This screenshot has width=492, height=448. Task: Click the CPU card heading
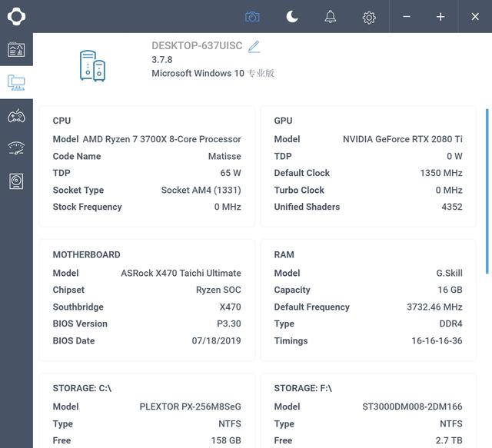[61, 121]
